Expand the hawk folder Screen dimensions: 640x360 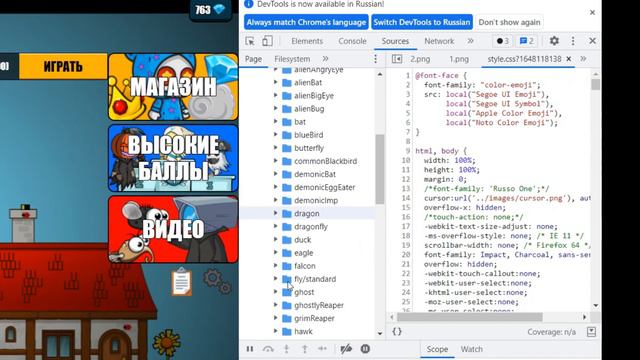tap(276, 331)
